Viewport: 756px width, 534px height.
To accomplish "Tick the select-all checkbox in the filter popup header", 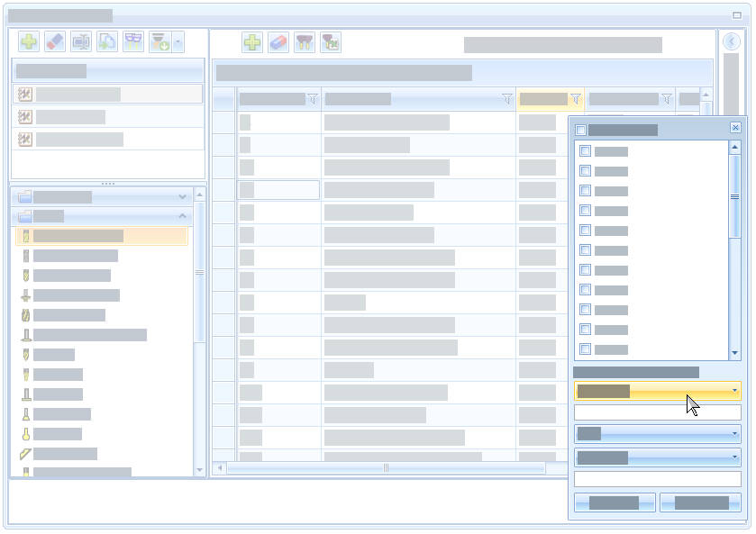I will [x=580, y=130].
